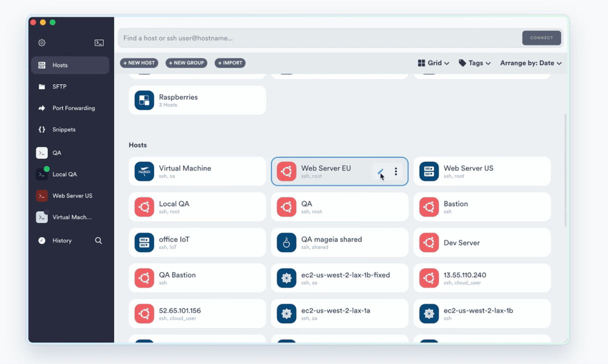The height and width of the screenshot is (364, 608).
Task: Select the QA Bastion host name
Action: point(177,275)
